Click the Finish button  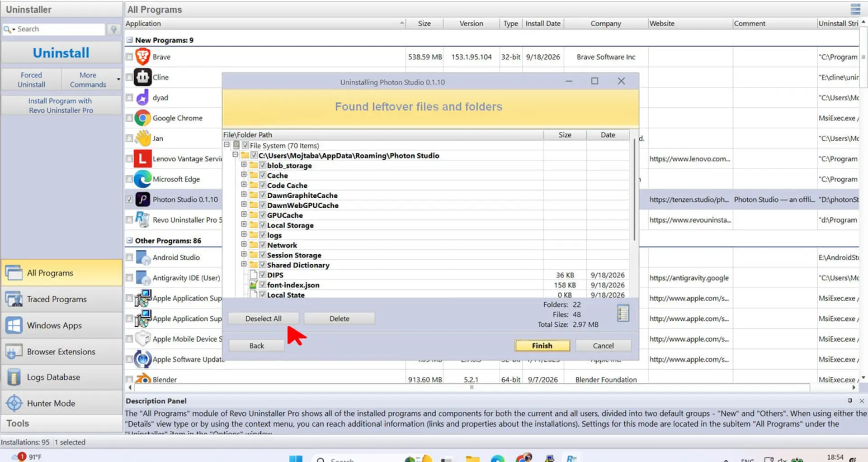point(542,346)
